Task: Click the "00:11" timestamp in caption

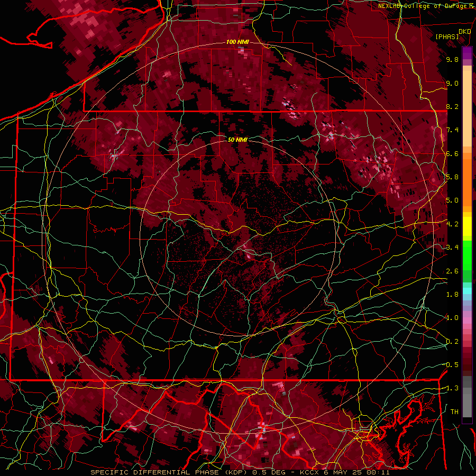Action: tap(377, 472)
